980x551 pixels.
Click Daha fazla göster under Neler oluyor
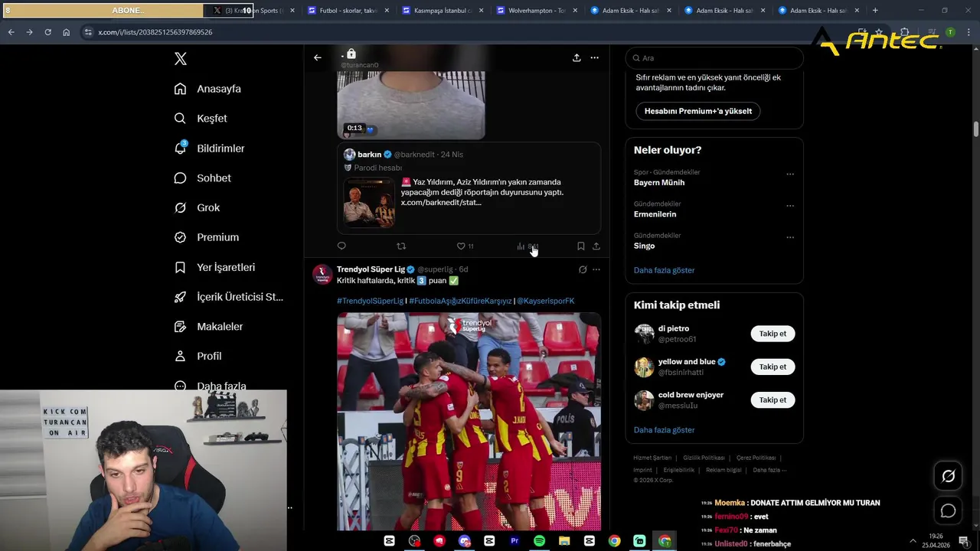coord(664,270)
